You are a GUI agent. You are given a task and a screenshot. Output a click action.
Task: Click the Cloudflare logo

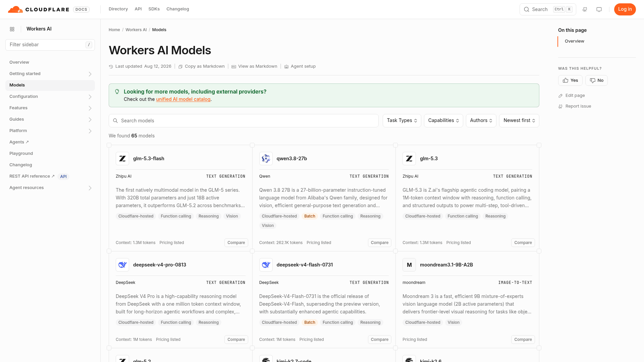coord(39,9)
